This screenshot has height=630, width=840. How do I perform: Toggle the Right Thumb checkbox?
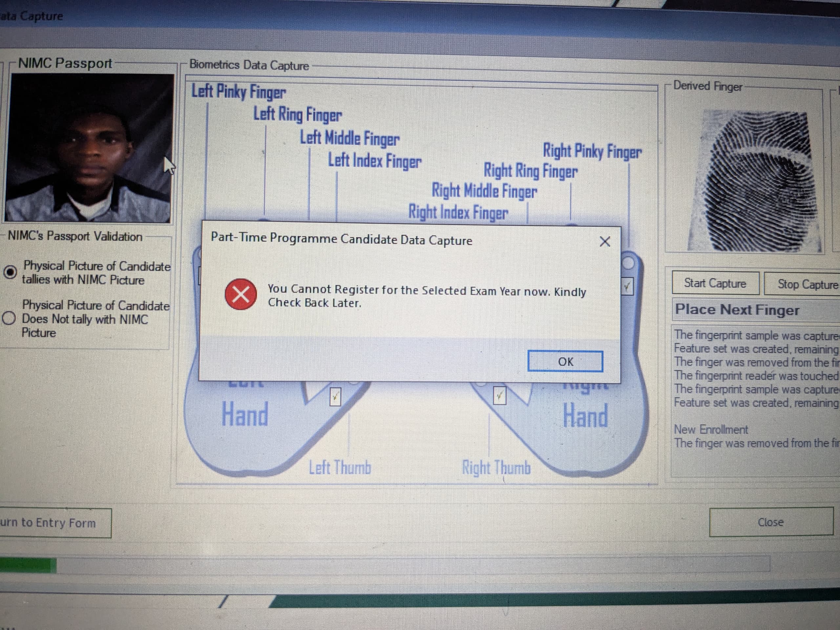(x=499, y=396)
